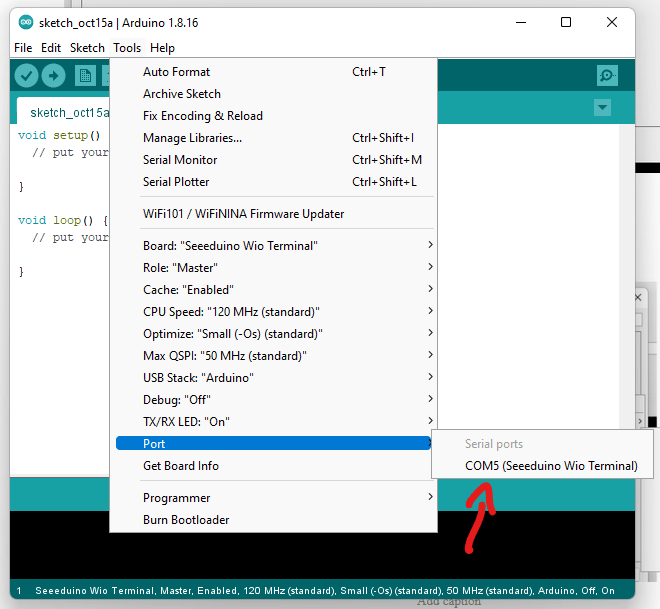This screenshot has height=609, width=660.
Task: Minimize the Arduino window
Action: click(x=521, y=22)
